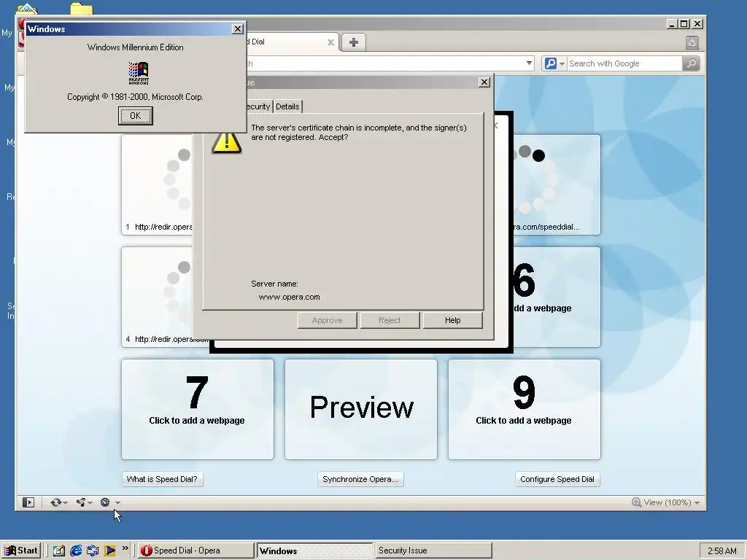The image size is (747, 560).
Task: Launch Internet Explorer from quick launch
Action: click(x=76, y=551)
